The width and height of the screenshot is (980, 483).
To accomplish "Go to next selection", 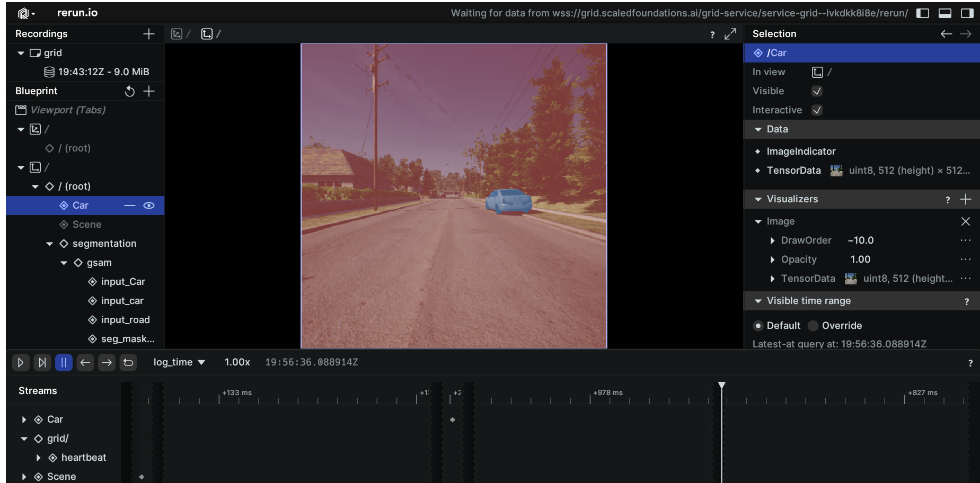I will [966, 34].
